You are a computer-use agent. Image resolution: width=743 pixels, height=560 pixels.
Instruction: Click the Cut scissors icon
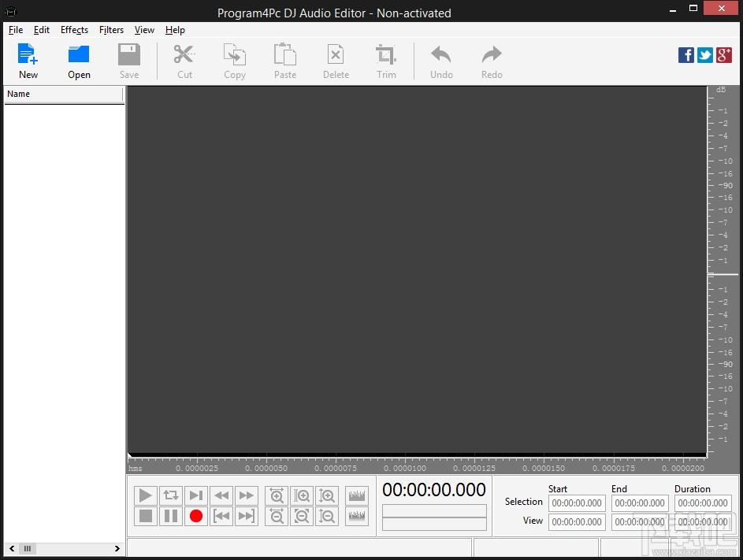pos(184,61)
